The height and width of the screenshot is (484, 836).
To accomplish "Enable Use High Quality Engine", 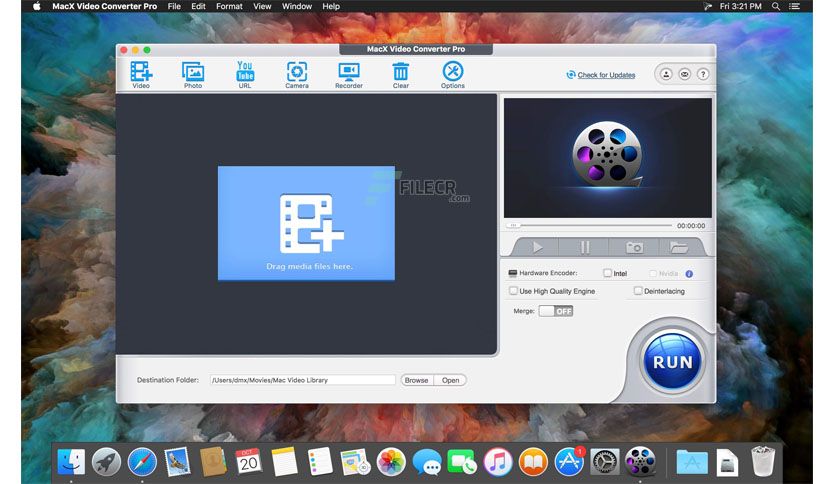I will pos(513,291).
